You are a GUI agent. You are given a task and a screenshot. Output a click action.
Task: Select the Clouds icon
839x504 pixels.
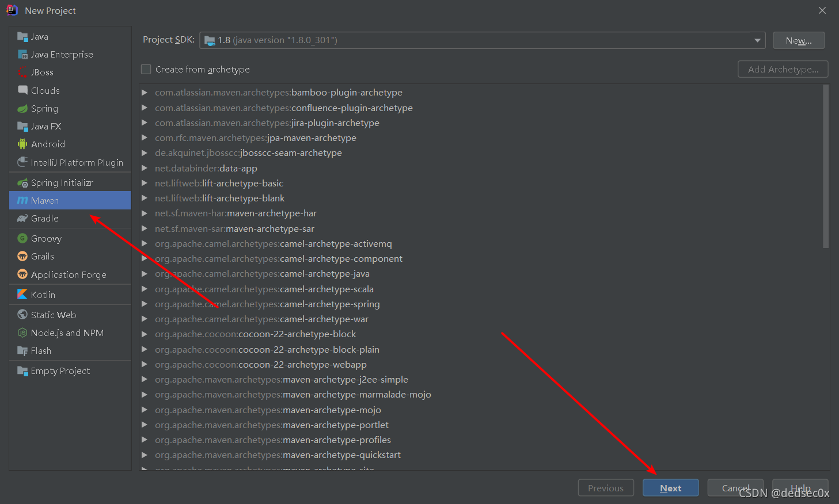click(22, 90)
